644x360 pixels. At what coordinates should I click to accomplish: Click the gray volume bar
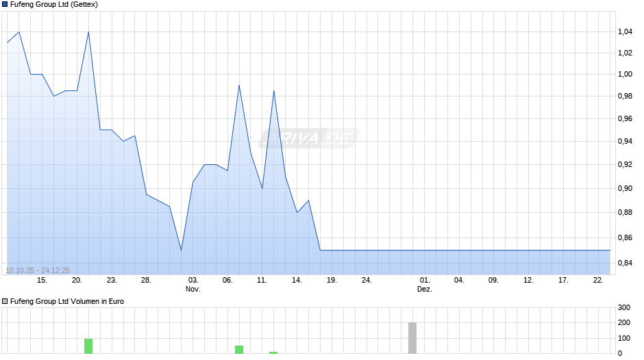(412, 338)
